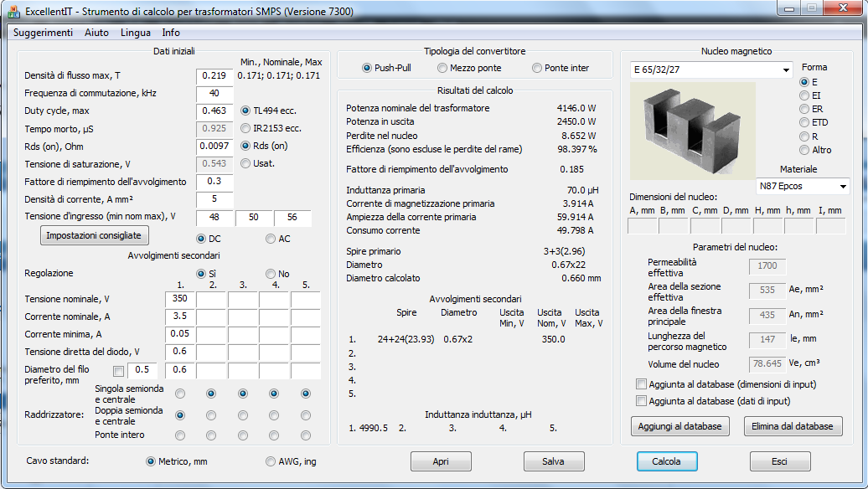The width and height of the screenshot is (868, 489).
Task: Open the Lingua menu
Action: [x=136, y=33]
